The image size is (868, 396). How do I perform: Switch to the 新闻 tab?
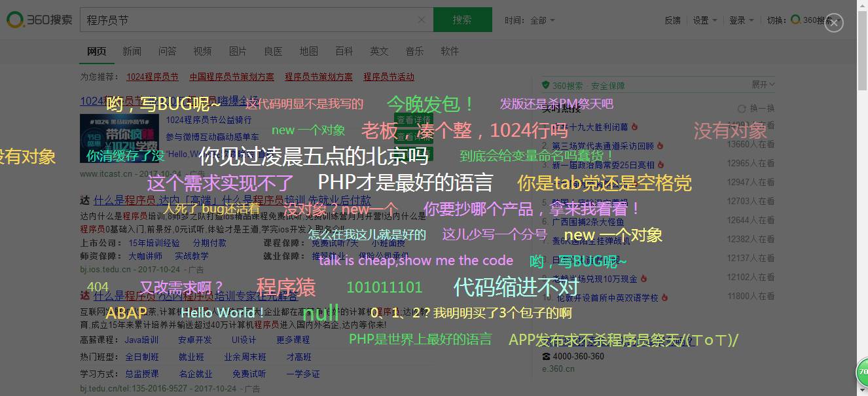pyautogui.click(x=132, y=51)
